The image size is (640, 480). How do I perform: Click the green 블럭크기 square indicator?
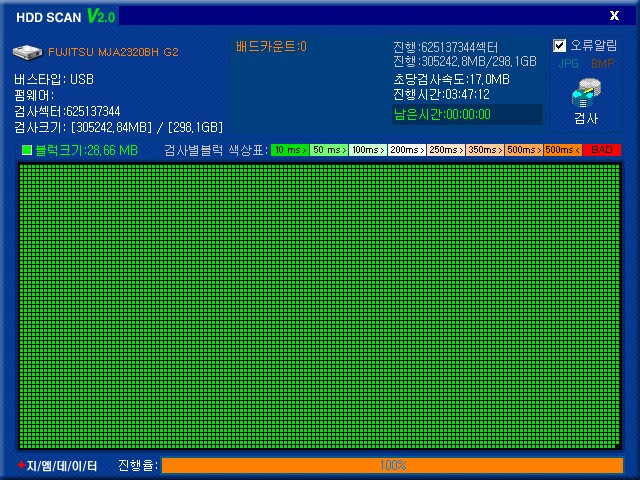click(27, 150)
